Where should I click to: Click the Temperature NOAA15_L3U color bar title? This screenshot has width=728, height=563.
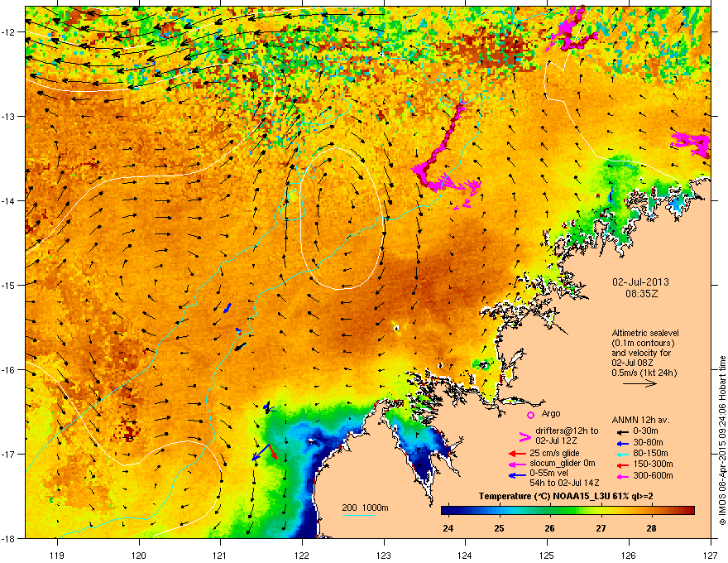pyautogui.click(x=566, y=496)
